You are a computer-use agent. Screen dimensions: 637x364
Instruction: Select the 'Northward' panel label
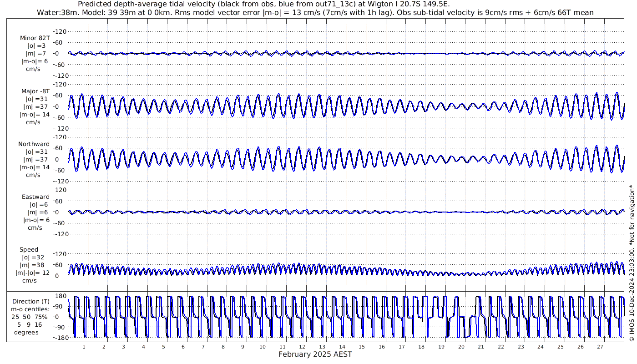click(34, 144)
